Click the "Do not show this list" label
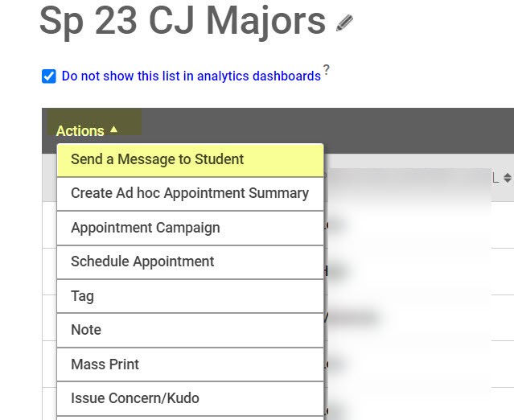This screenshot has height=420, width=514. [191, 76]
